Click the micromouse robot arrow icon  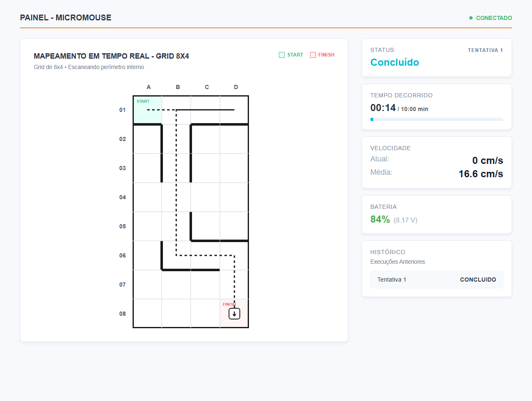coord(234,314)
